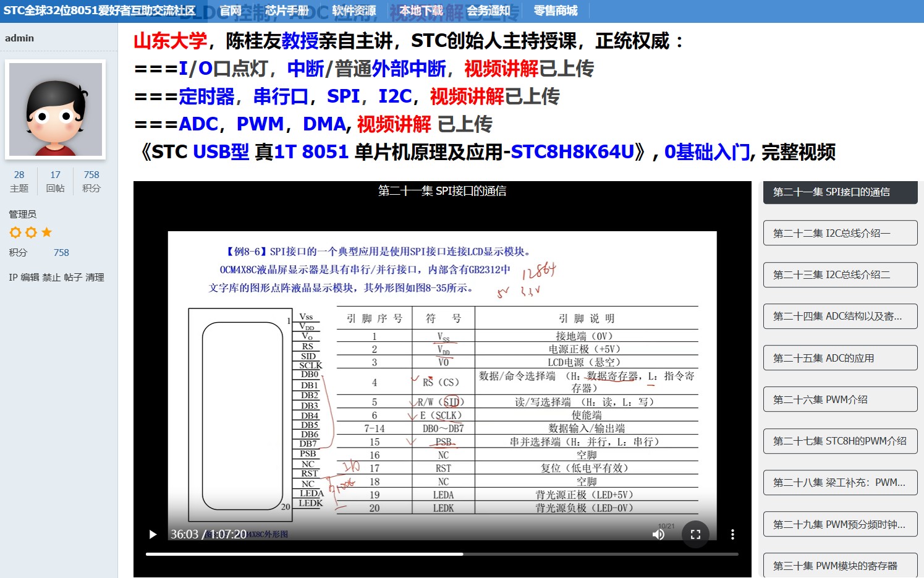This screenshot has height=578, width=924.
Task: Open 芯片手册 navigation item
Action: 287,11
